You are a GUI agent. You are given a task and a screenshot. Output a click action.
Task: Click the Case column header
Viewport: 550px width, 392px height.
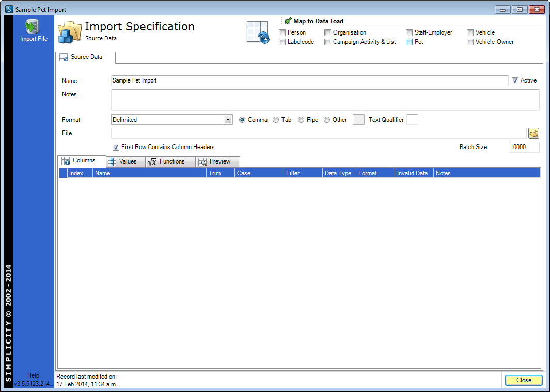click(x=259, y=173)
